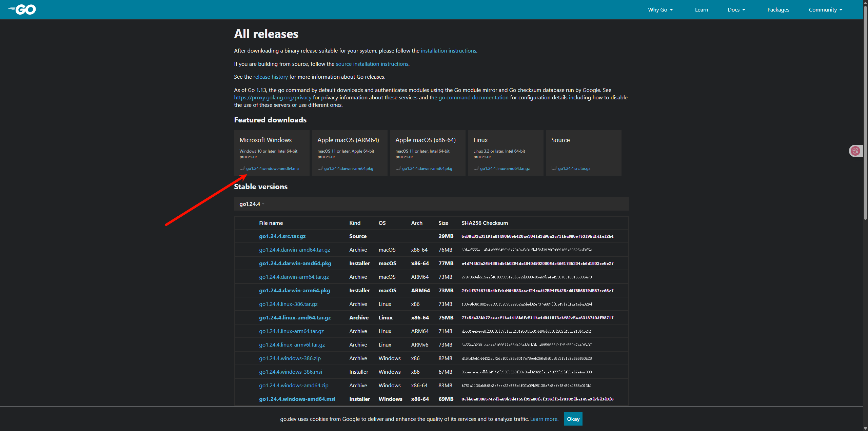The height and width of the screenshot is (431, 868).
Task: Click go1.24.4.darwin-arm64.pkg table row link
Action: (x=294, y=290)
